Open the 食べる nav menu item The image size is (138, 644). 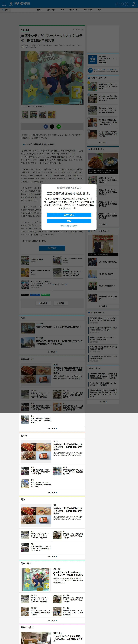[39, 10]
